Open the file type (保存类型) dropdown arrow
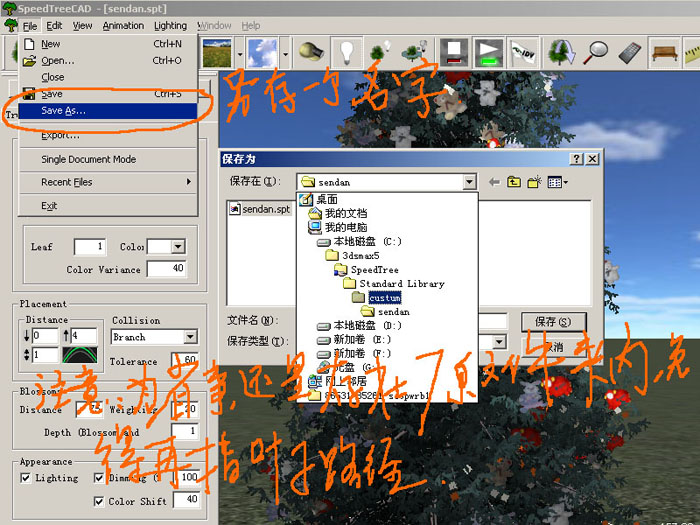This screenshot has height=525, width=700. coord(499,342)
